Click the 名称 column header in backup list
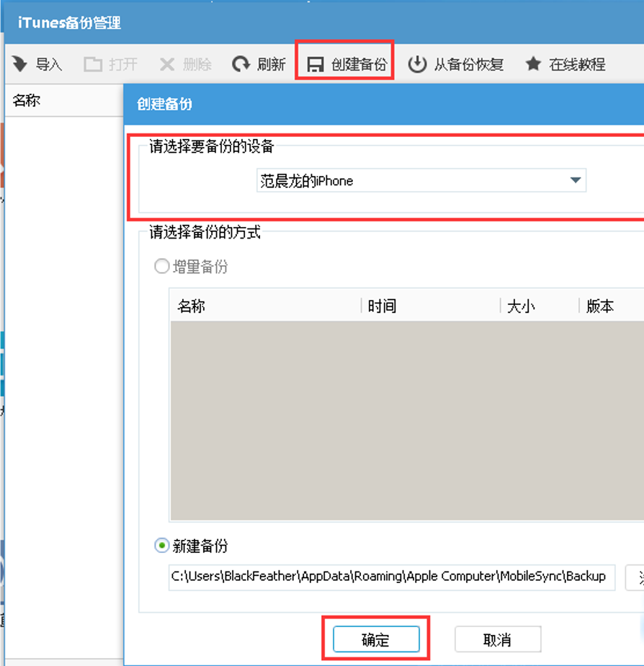Screen dimensions: 644x666 192,306
